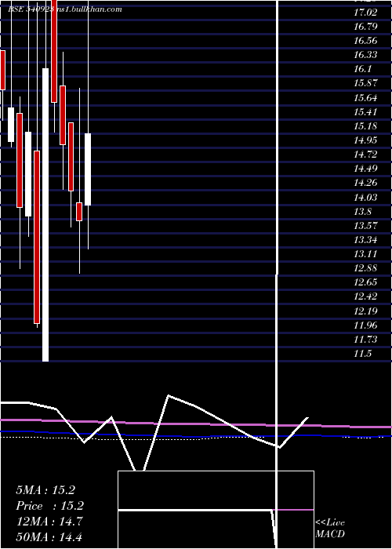Click the 16.1 price axis label
The width and height of the screenshot is (392, 549).
click(x=362, y=69)
